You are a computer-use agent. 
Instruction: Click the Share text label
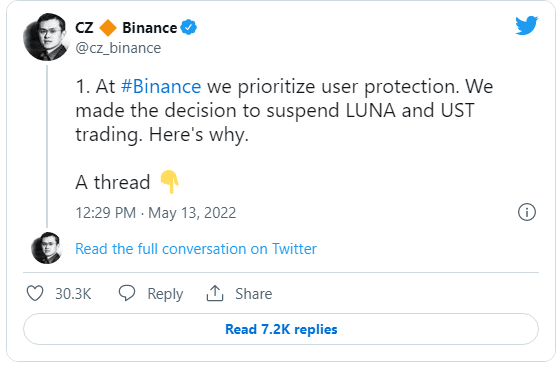point(253,294)
